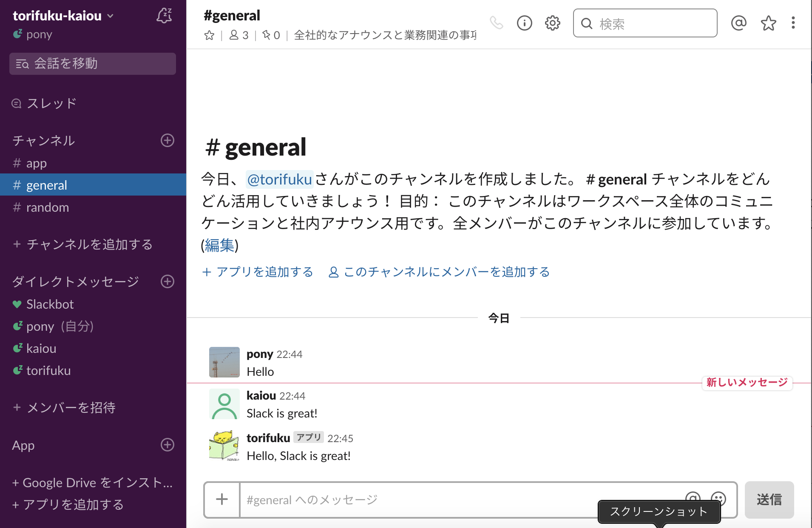Screen dimensions: 812x528
Task: Click メンバーを招待 to invite members
Action: 64,408
